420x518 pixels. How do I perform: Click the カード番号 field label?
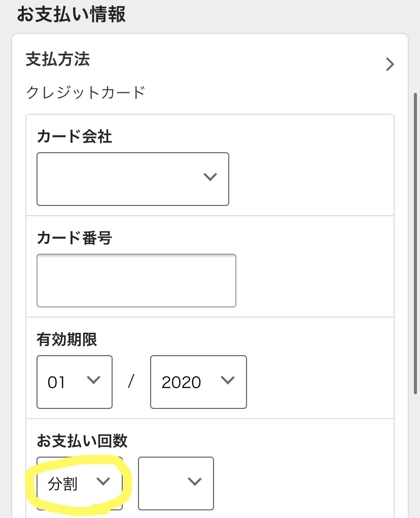click(74, 238)
